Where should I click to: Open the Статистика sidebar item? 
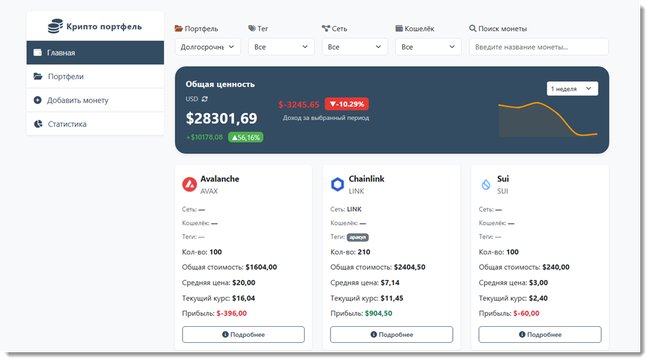(95, 124)
